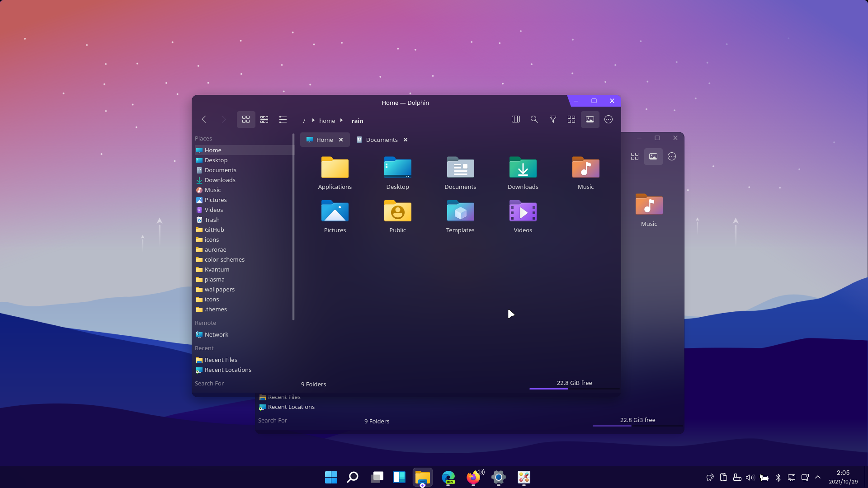
Task: Click root slash in breadcrumb
Action: click(304, 121)
